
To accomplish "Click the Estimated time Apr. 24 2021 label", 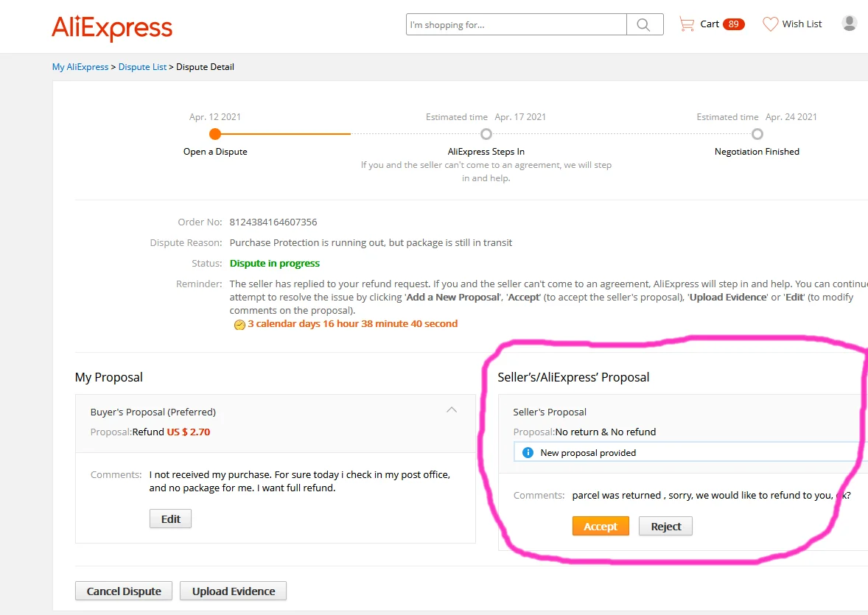I will pyautogui.click(x=757, y=117).
